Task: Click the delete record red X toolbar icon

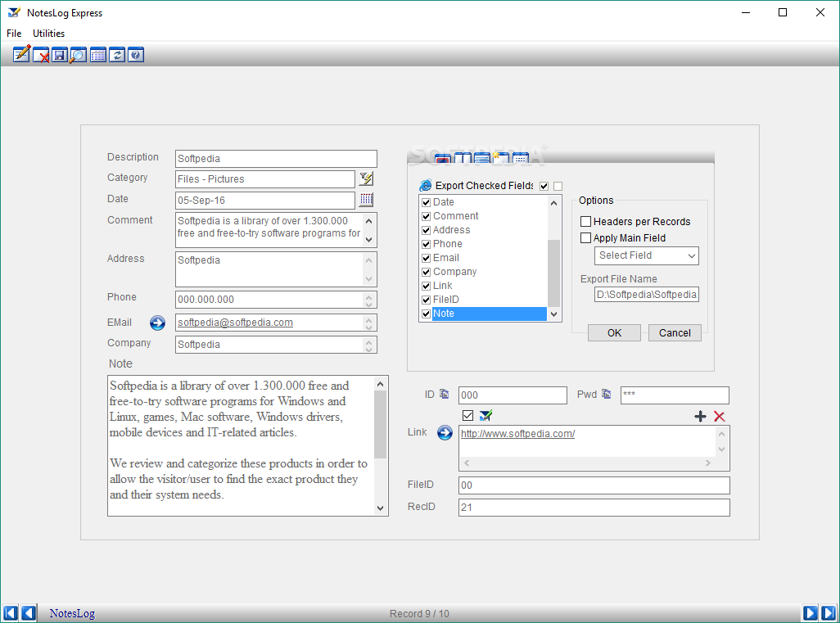Action: pos(41,55)
